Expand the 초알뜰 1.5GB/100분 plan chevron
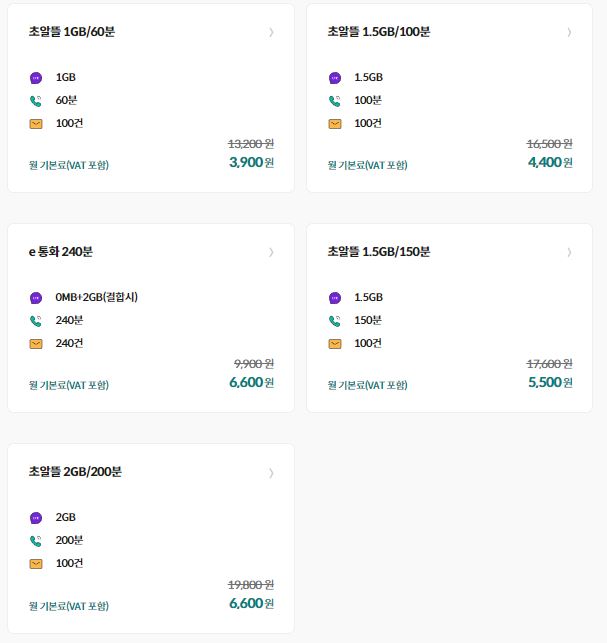607x643 pixels. pyautogui.click(x=569, y=32)
